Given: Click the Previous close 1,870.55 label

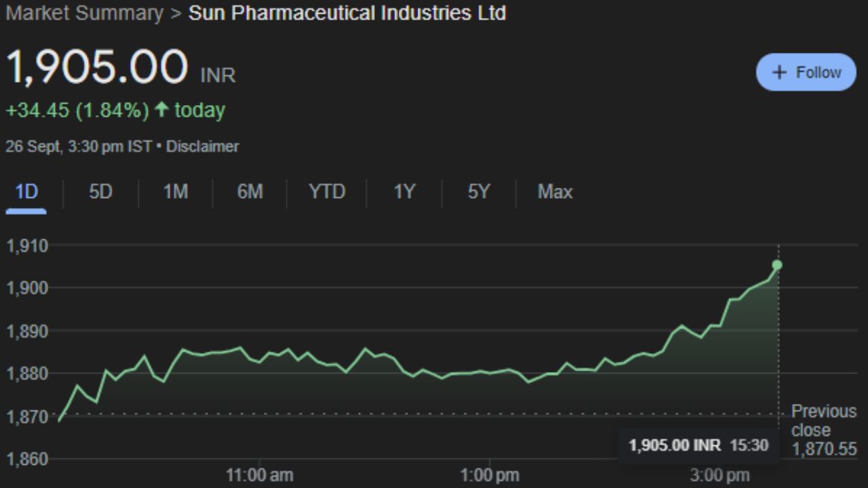Looking at the screenshot, I should (824, 430).
